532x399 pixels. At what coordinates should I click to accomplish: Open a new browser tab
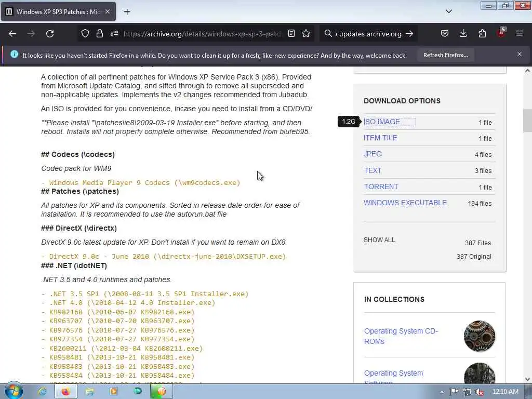click(x=127, y=12)
